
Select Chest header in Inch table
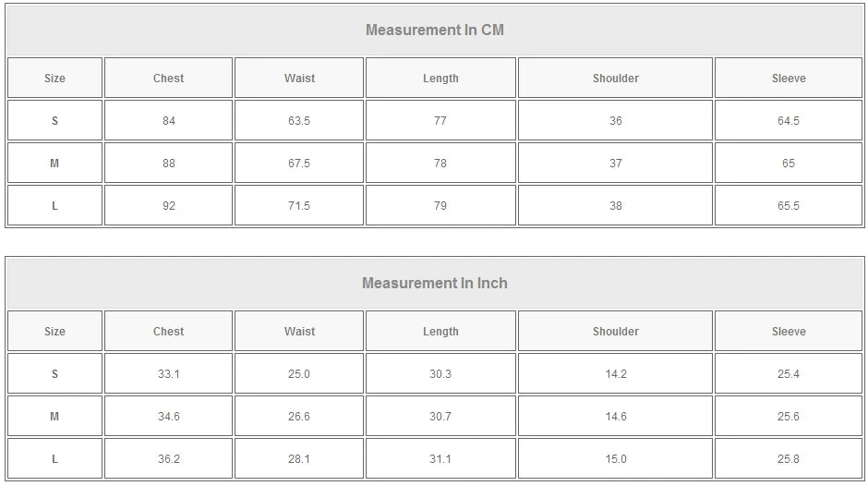(168, 332)
